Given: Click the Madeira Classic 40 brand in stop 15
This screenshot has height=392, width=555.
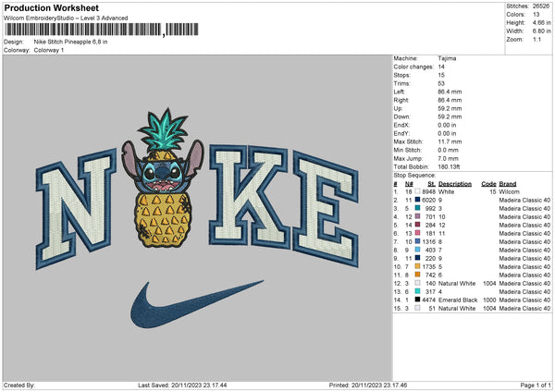Looking at the screenshot, I should point(524,308).
